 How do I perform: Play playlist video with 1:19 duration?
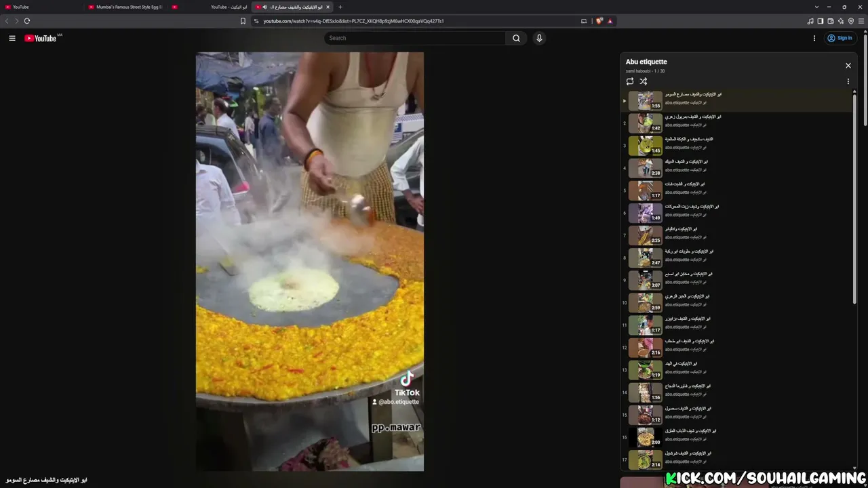click(736, 370)
